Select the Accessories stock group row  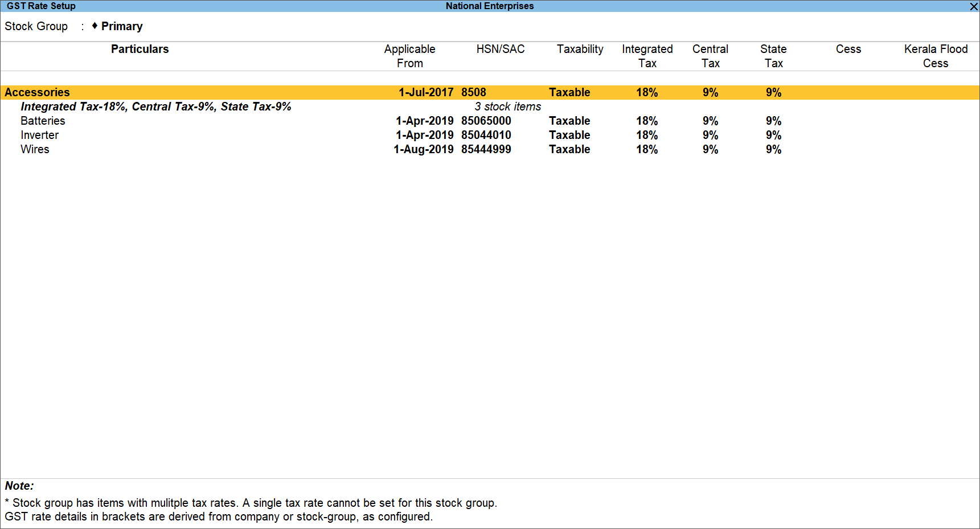coord(38,92)
